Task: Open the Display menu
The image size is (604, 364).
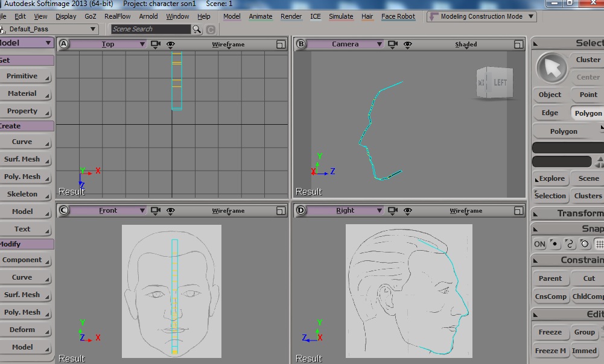Action: 66,16
